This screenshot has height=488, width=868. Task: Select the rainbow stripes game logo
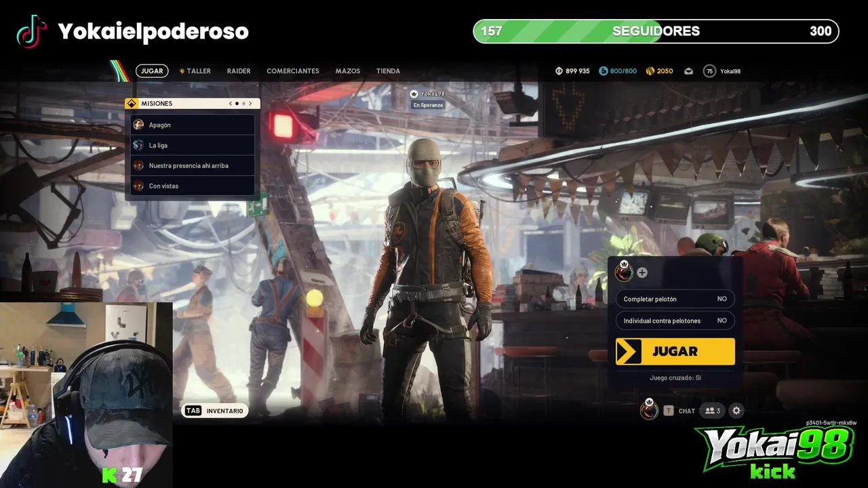click(x=120, y=70)
